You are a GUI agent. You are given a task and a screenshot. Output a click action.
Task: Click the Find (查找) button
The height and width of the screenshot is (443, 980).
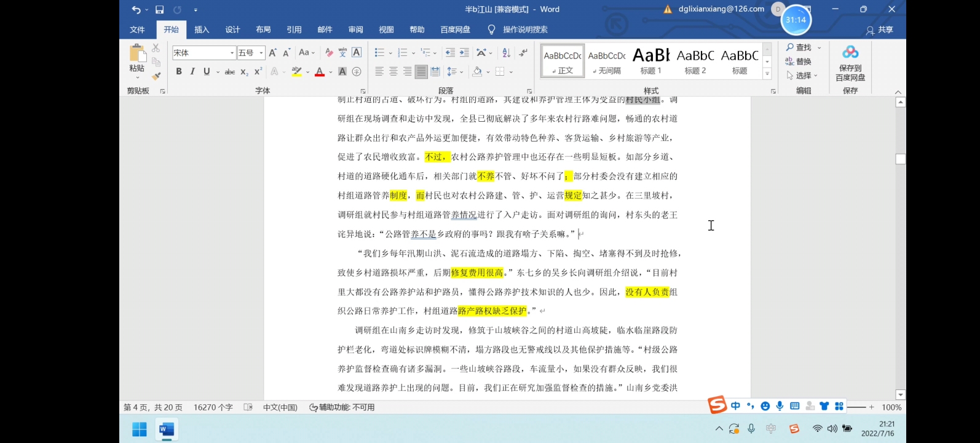(x=799, y=47)
